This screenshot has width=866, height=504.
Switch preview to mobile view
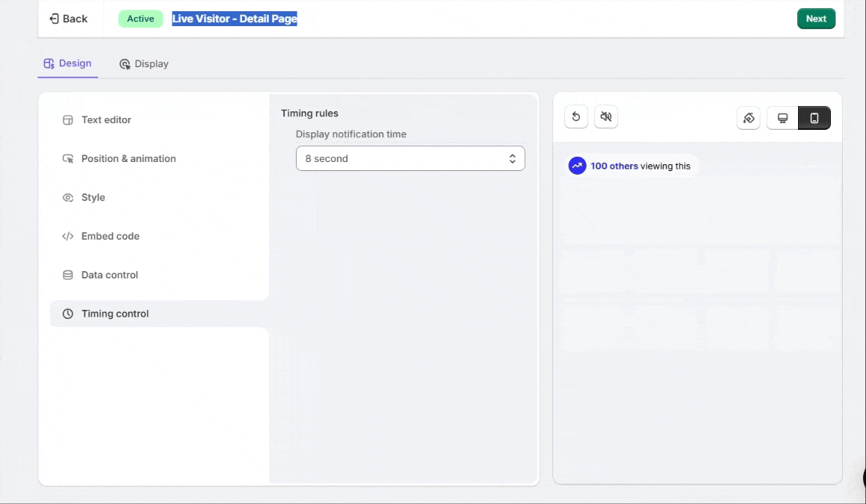pyautogui.click(x=814, y=118)
